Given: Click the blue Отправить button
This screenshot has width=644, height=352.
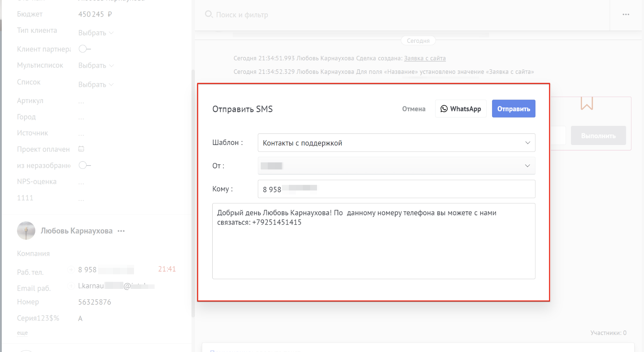Looking at the screenshot, I should [x=514, y=109].
